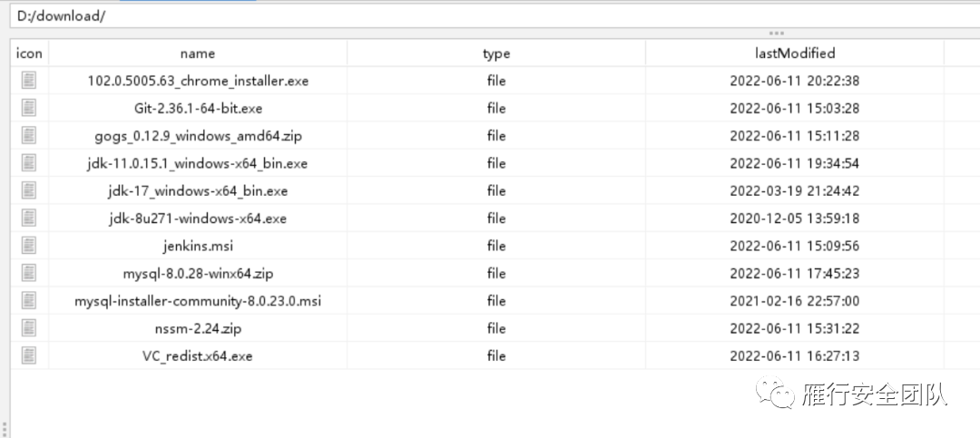Click date 2022-06-11 15:31:22
This screenshot has width=980, height=438.
pos(794,328)
